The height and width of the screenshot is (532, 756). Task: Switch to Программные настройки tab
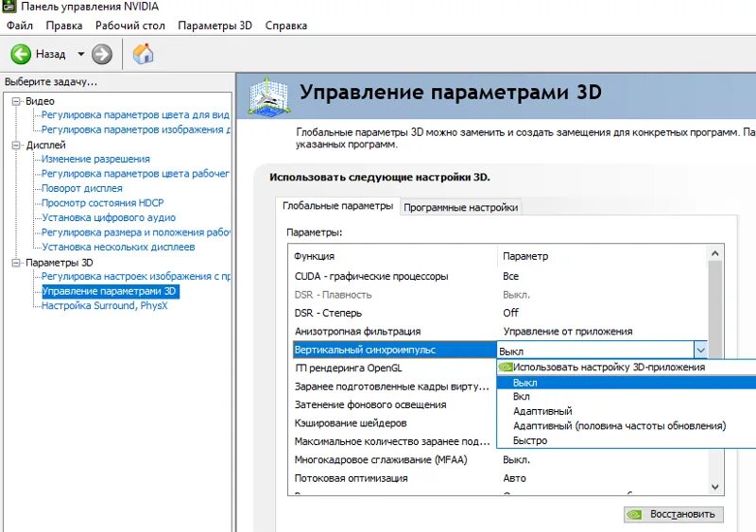click(460, 207)
